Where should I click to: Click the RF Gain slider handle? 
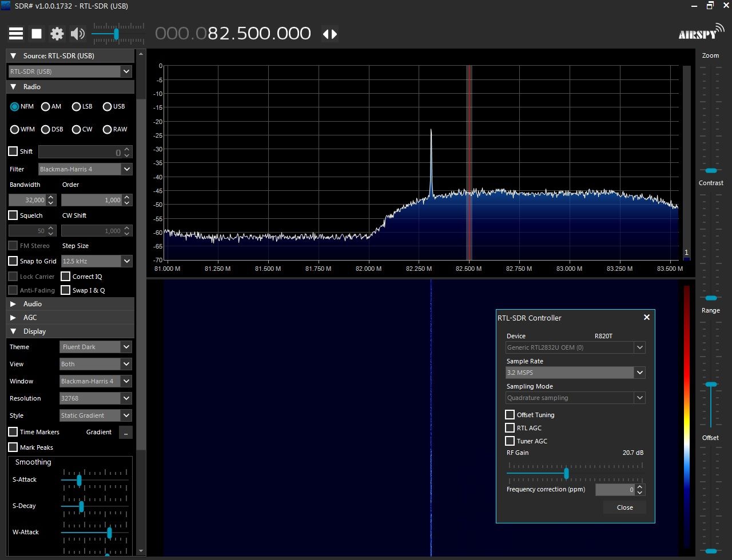(566, 473)
